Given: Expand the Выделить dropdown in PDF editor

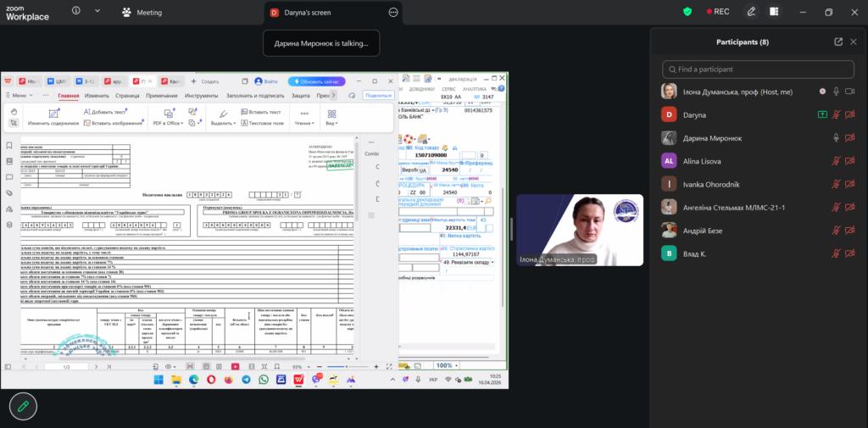Looking at the screenshot, I should [x=223, y=123].
